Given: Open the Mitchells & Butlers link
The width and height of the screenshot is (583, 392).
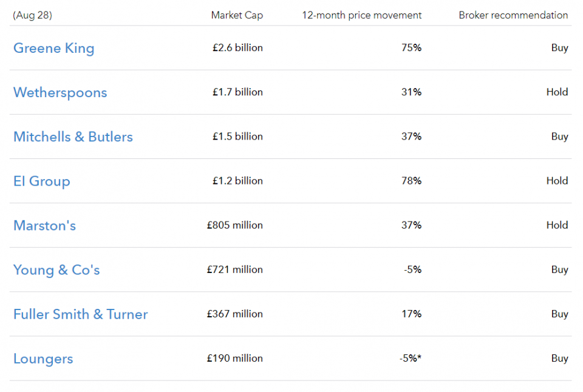Looking at the screenshot, I should coord(73,137).
